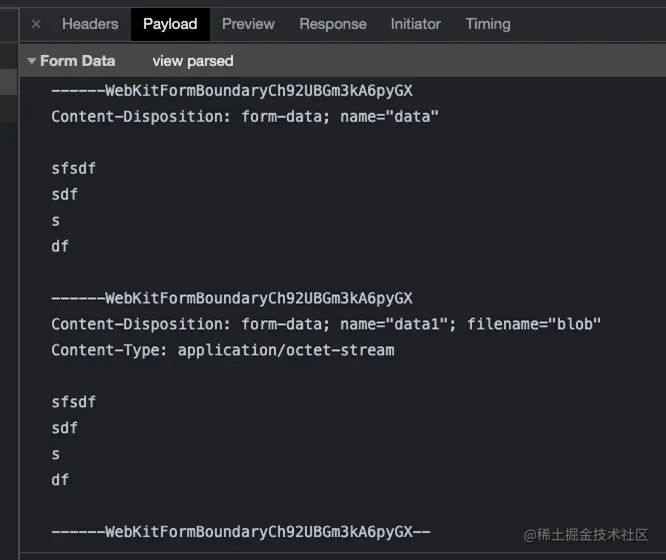
Task: Open the Preview tab
Action: pyautogui.click(x=248, y=24)
